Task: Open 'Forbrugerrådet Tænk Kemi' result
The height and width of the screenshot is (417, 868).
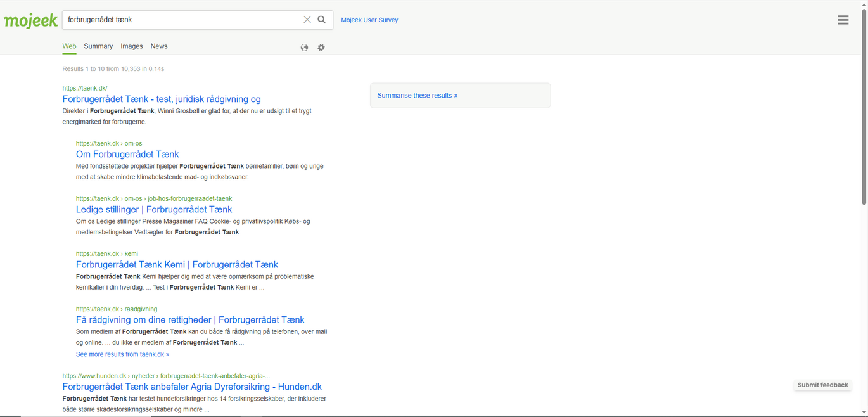Action: point(177,264)
